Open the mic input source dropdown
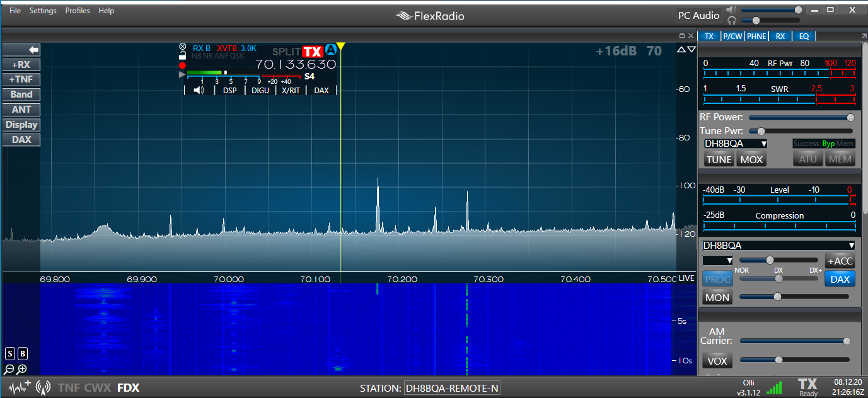868x398 pixels. coord(719,260)
